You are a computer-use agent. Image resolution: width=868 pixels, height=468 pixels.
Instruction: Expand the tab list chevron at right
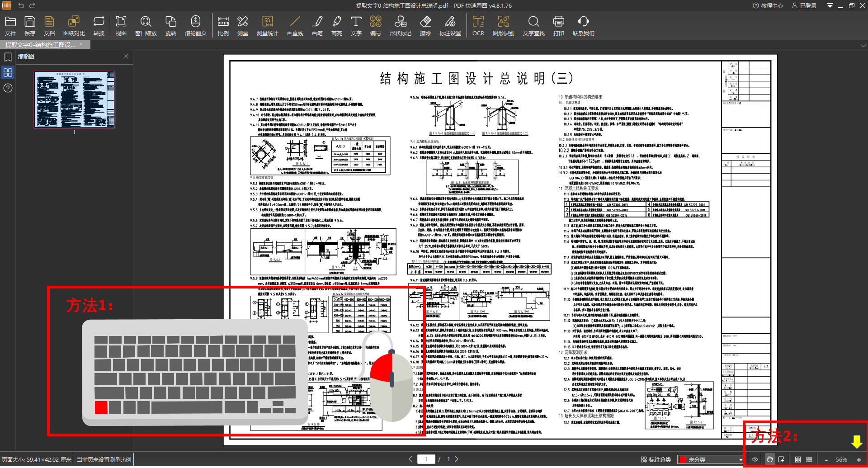point(863,45)
